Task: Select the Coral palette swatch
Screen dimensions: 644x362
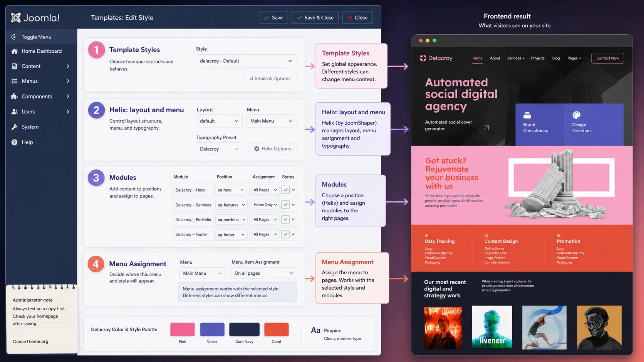Action: pos(277,330)
